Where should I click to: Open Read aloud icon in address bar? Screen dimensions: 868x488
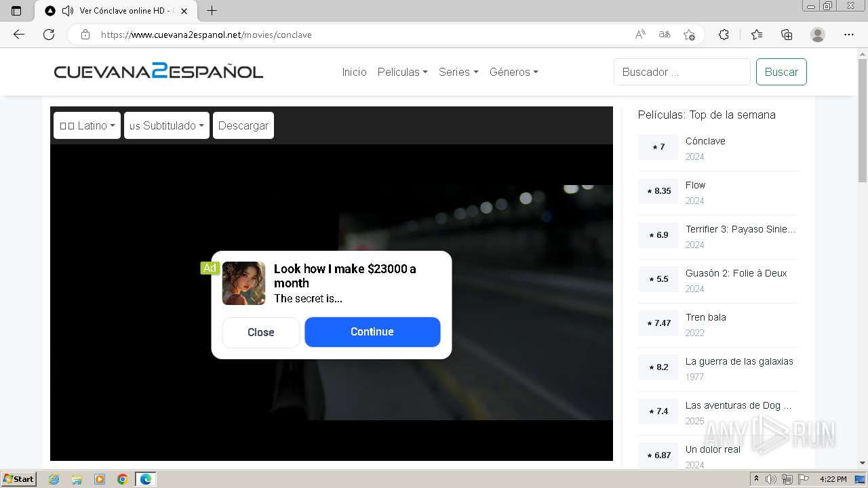[x=639, y=35]
